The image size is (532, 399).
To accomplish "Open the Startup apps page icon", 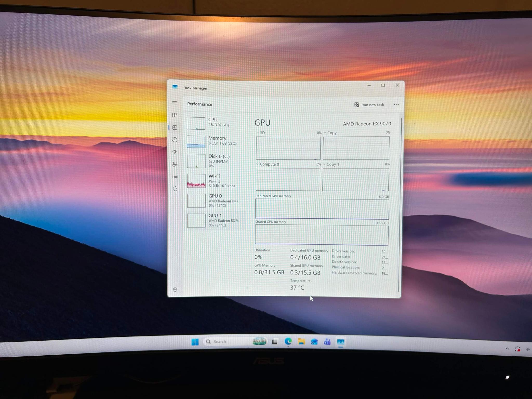I will (x=175, y=152).
